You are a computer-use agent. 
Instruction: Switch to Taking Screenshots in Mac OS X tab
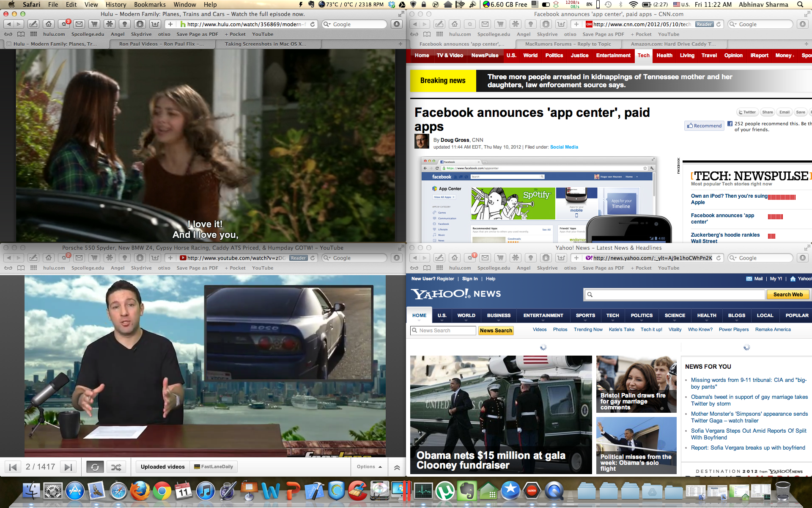point(269,44)
